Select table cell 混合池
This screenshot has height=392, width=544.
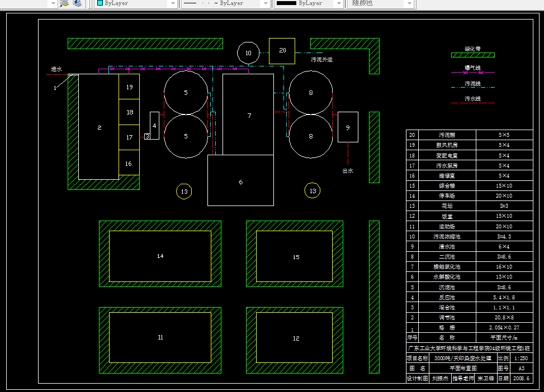(447, 307)
